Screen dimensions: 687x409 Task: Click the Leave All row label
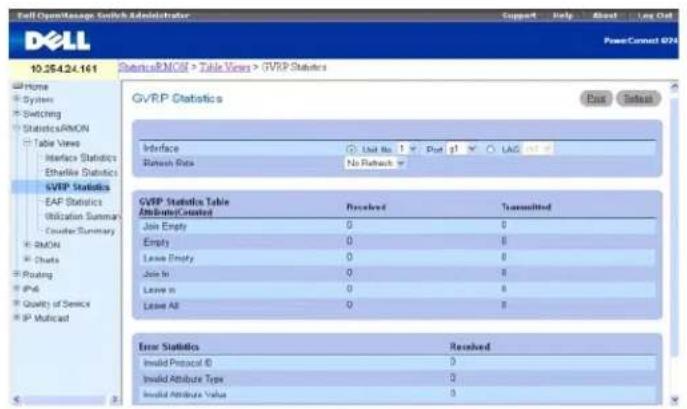pyautogui.click(x=161, y=306)
